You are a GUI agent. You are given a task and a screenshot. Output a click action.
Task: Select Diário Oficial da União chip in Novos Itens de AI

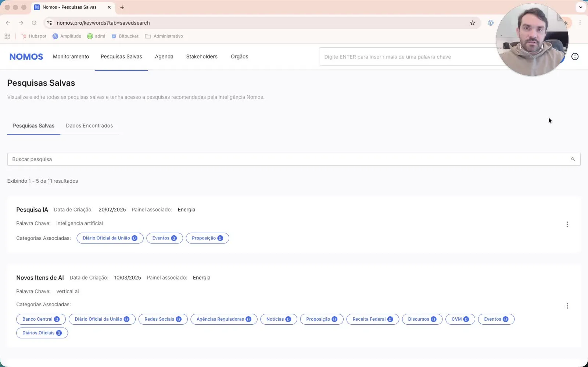(102, 319)
